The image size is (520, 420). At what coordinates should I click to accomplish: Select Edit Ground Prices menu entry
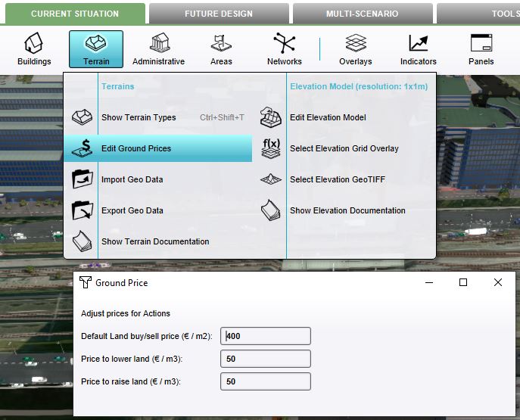point(136,148)
